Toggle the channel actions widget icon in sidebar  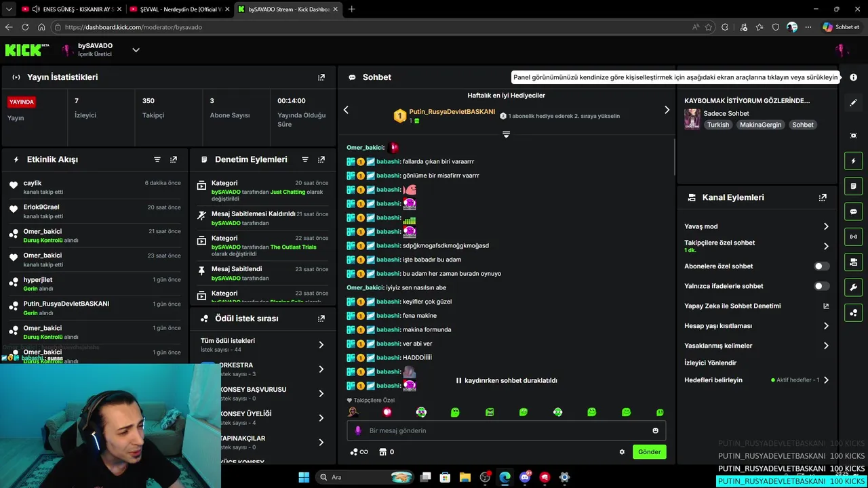coord(853,262)
